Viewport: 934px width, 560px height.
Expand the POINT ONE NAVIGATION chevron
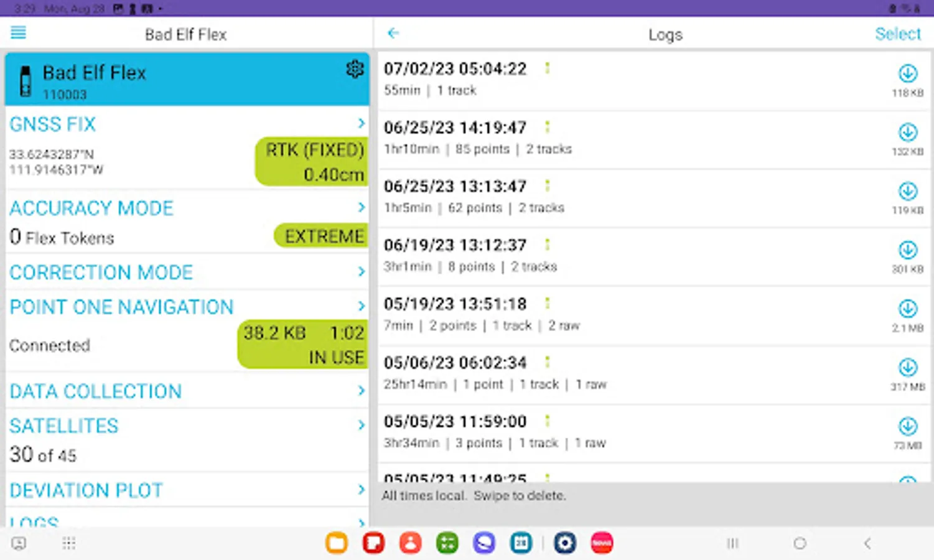coord(362,306)
